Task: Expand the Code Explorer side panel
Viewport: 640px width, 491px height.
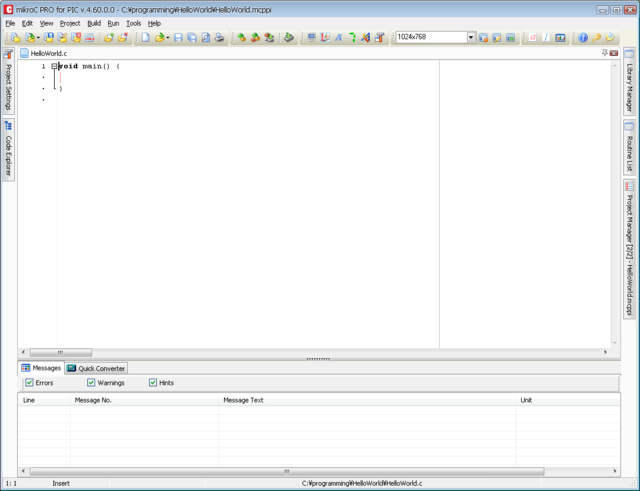Action: pyautogui.click(x=8, y=149)
